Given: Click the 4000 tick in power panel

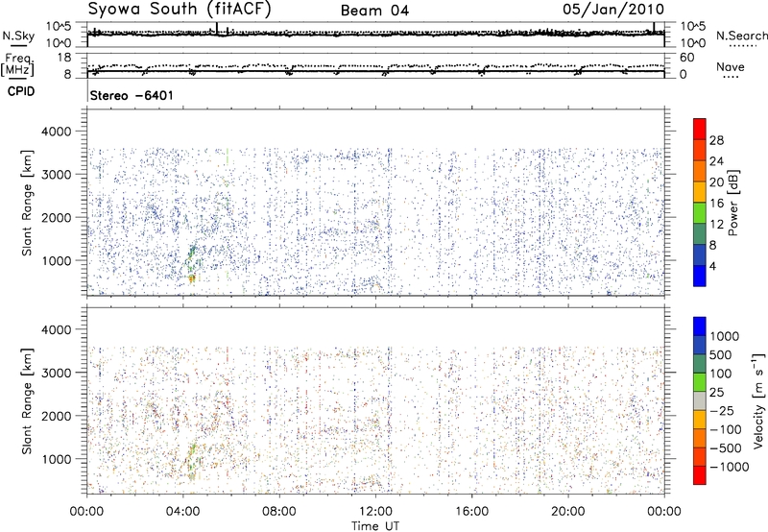Looking at the screenshot, I should (59, 132).
